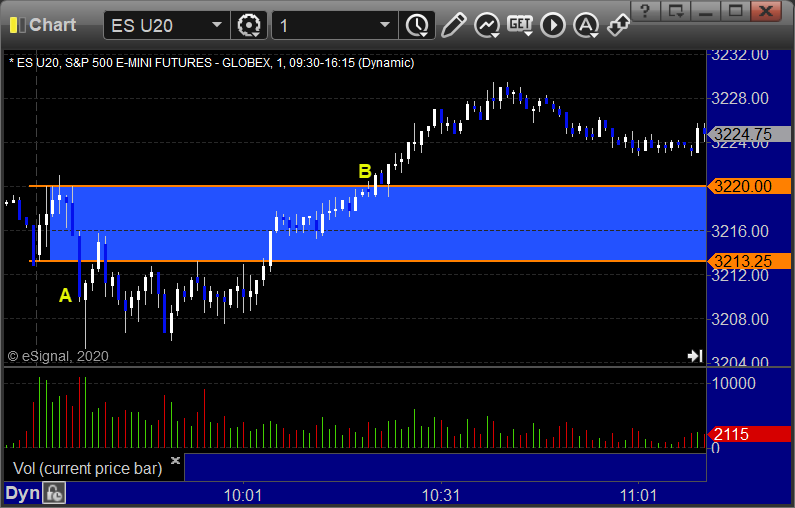Expand the interval dropdown showing 1

click(x=385, y=25)
